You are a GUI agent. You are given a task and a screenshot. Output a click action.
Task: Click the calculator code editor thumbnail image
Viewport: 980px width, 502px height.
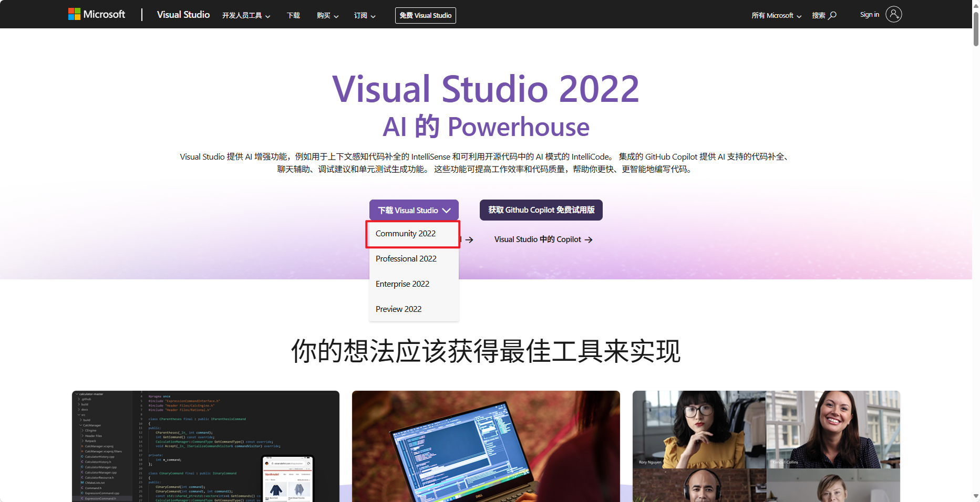coord(205,446)
